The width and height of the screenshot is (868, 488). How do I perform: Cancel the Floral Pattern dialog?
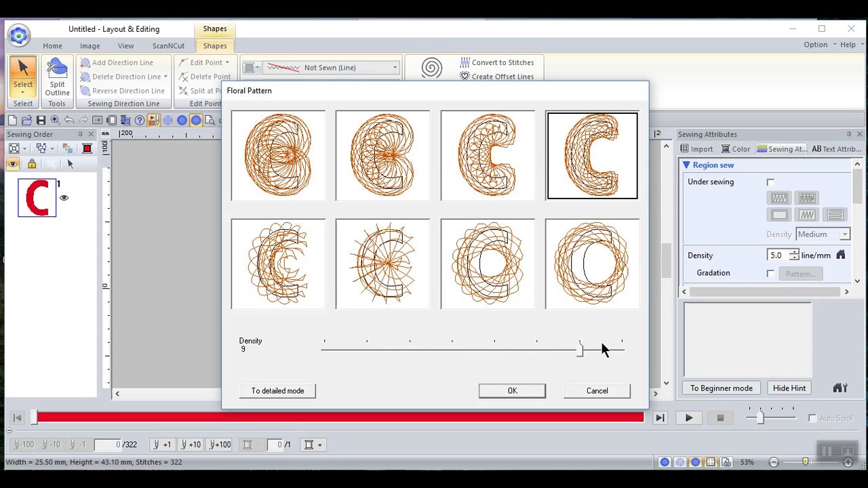pyautogui.click(x=597, y=390)
